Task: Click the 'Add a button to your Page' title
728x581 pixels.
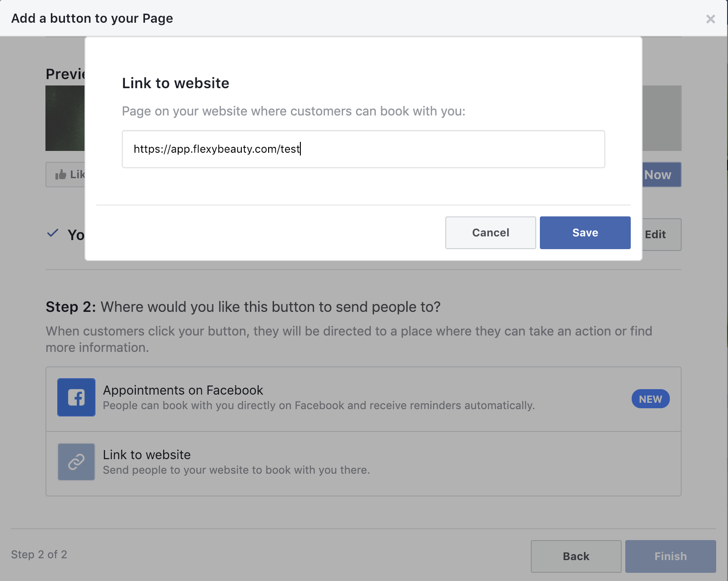Action: 92,19
